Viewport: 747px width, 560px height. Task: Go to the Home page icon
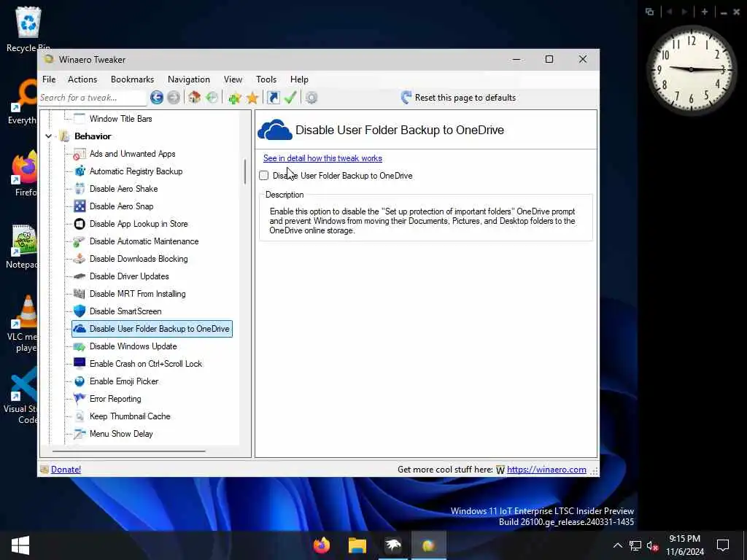[194, 98]
